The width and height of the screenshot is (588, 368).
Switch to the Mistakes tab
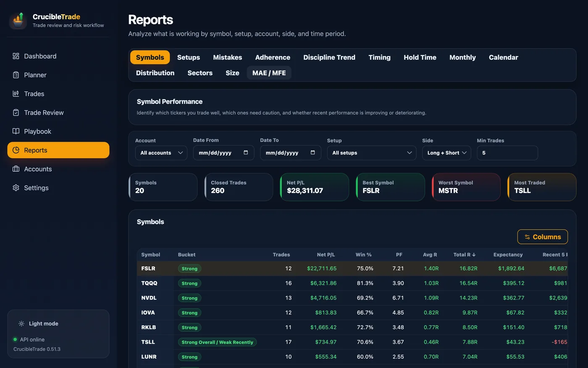pyautogui.click(x=228, y=57)
